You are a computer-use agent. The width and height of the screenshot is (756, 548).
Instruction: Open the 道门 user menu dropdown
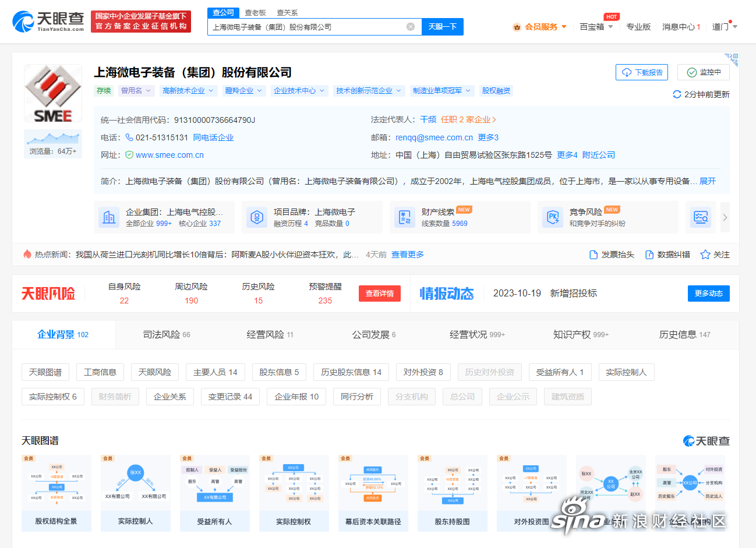(735, 27)
